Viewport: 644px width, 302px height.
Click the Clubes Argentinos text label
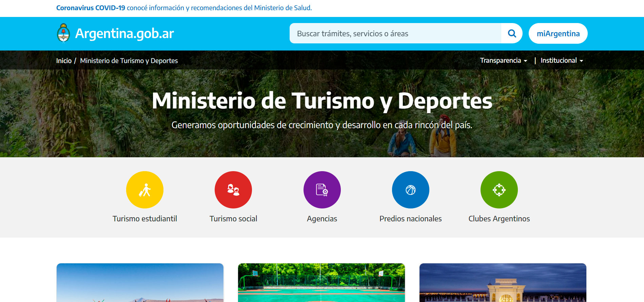click(499, 219)
